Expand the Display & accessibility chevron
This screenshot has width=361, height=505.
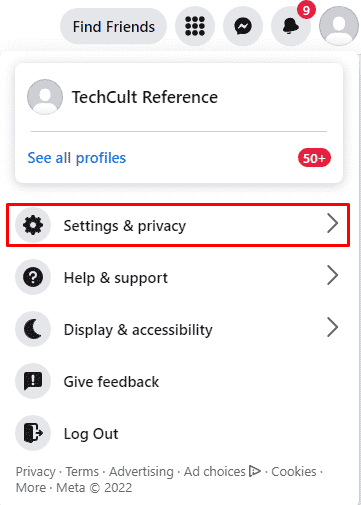tap(332, 328)
